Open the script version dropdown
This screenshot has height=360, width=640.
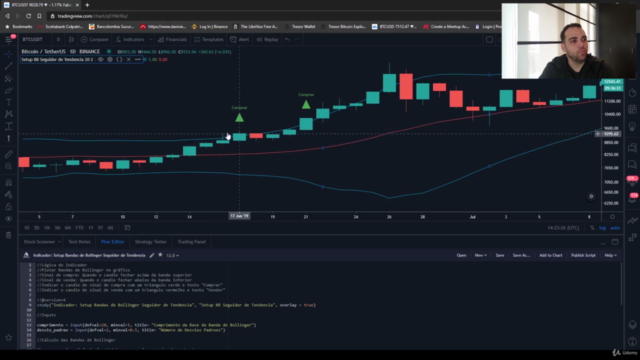tap(172, 256)
